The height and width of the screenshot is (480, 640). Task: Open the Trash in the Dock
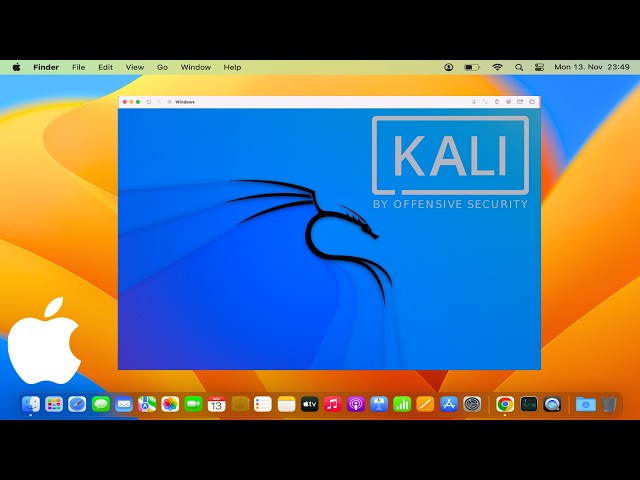point(609,404)
